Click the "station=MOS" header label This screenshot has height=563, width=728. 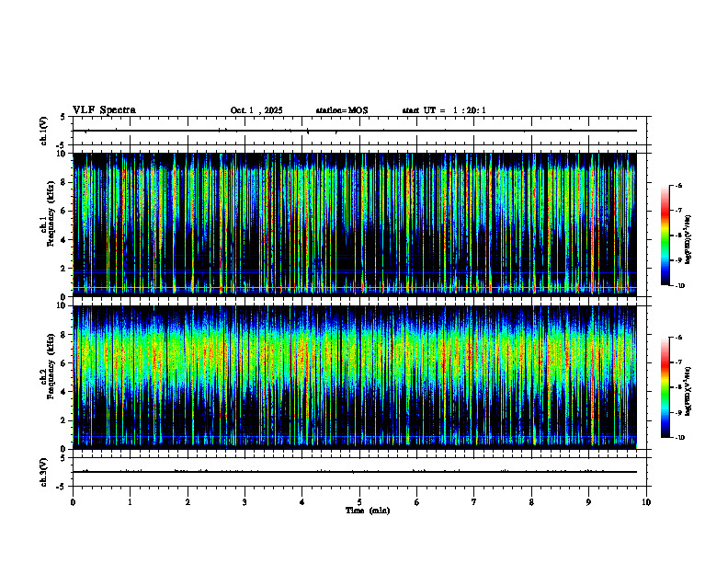(342, 110)
